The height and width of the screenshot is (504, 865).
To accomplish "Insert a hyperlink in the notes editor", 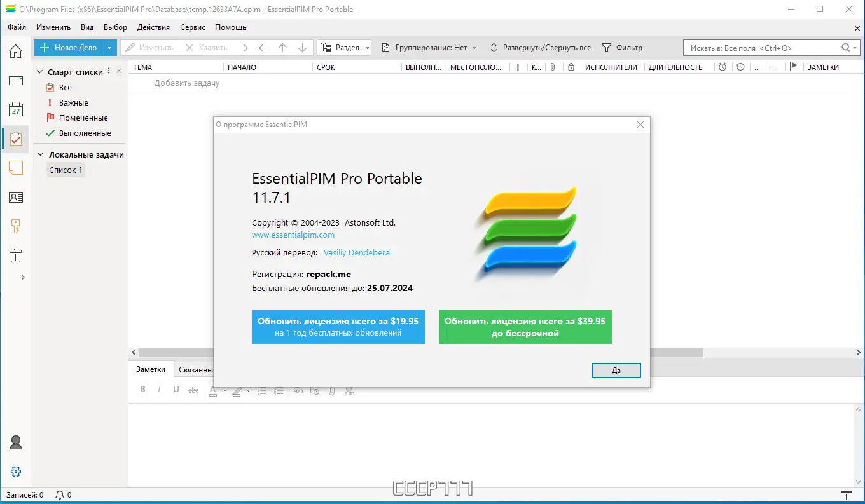I will point(298,390).
